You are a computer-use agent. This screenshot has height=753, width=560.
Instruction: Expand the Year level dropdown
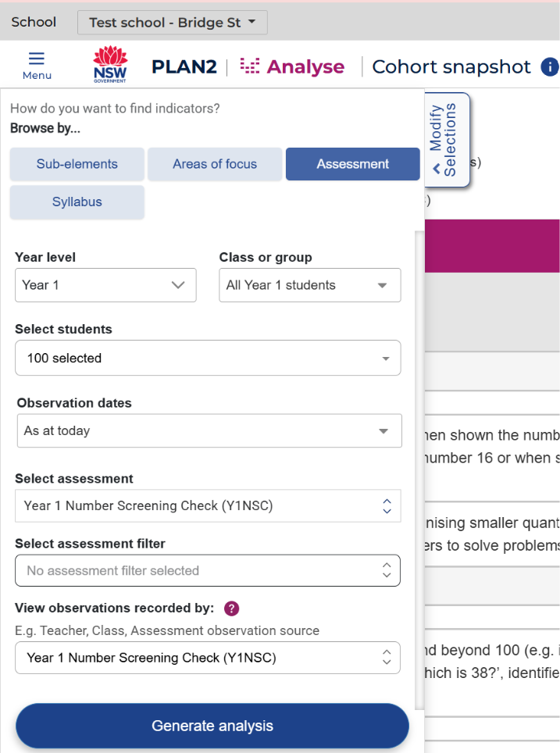105,285
